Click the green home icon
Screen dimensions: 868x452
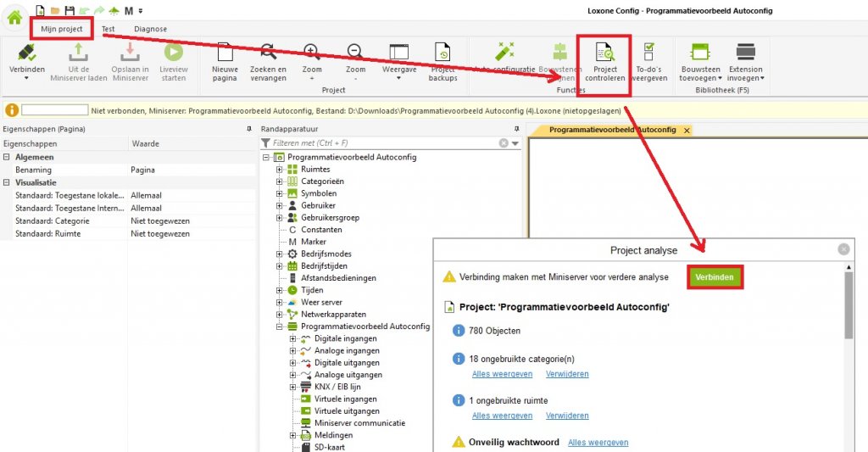click(x=15, y=17)
